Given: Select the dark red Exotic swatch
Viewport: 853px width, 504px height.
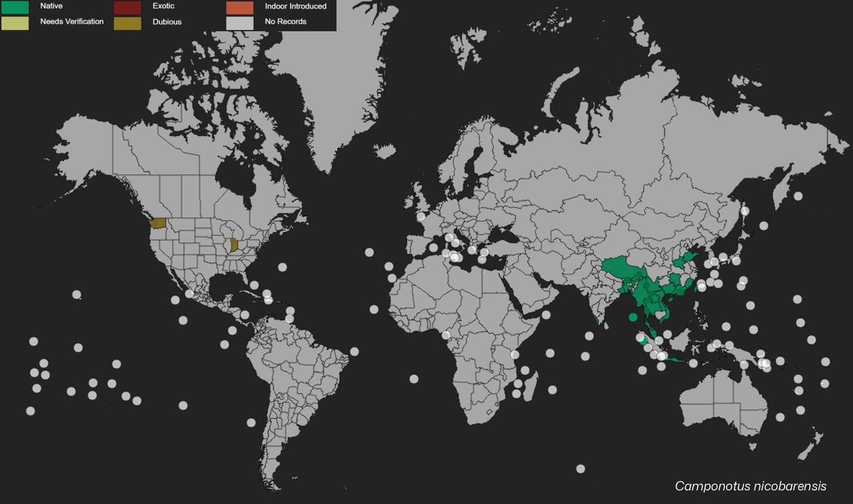Looking at the screenshot, I should pyautogui.click(x=127, y=7).
